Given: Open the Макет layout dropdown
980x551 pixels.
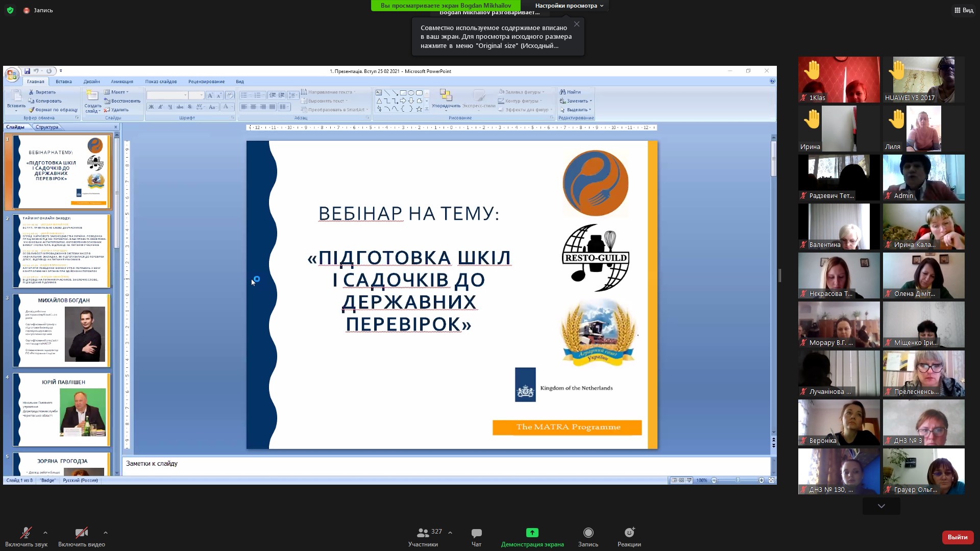Looking at the screenshot, I should click(116, 92).
